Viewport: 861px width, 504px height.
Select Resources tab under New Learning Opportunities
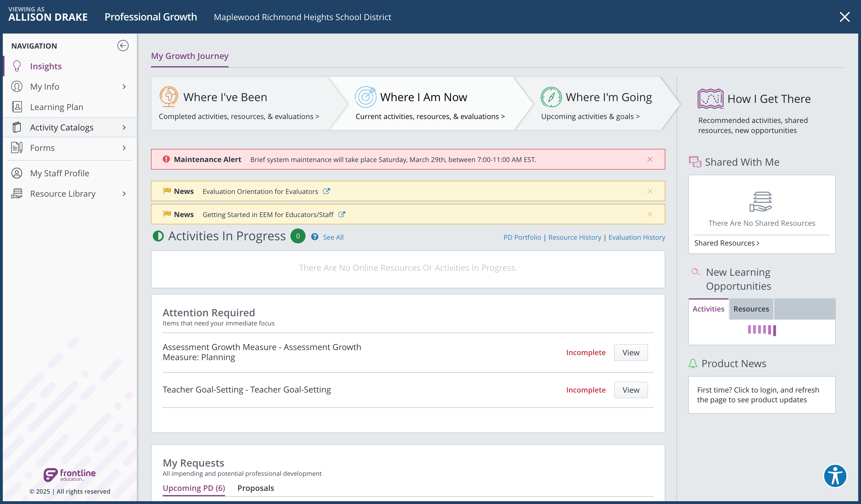click(751, 309)
